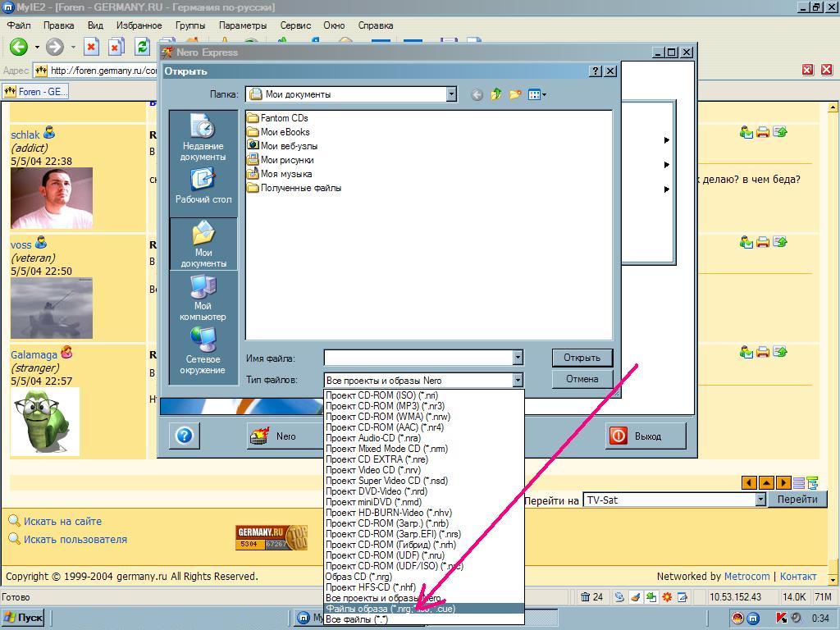Click the Перейти button
The height and width of the screenshot is (630, 840).
coord(797,500)
